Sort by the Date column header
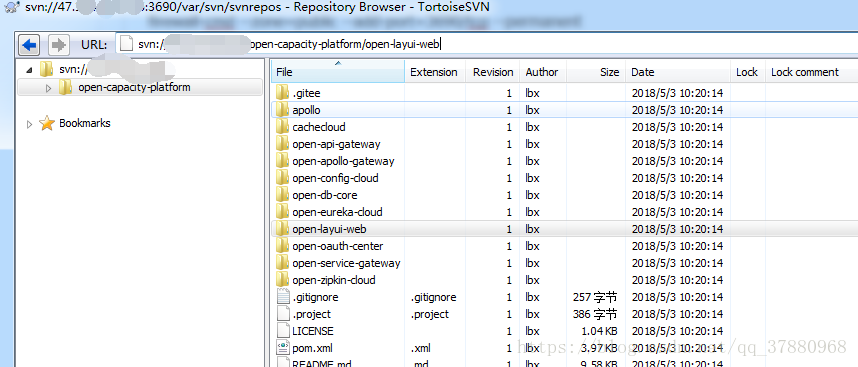This screenshot has width=858, height=367. (x=677, y=72)
